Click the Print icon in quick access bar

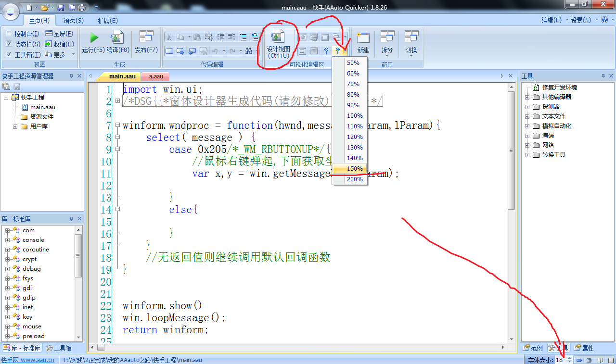[x=82, y=8]
